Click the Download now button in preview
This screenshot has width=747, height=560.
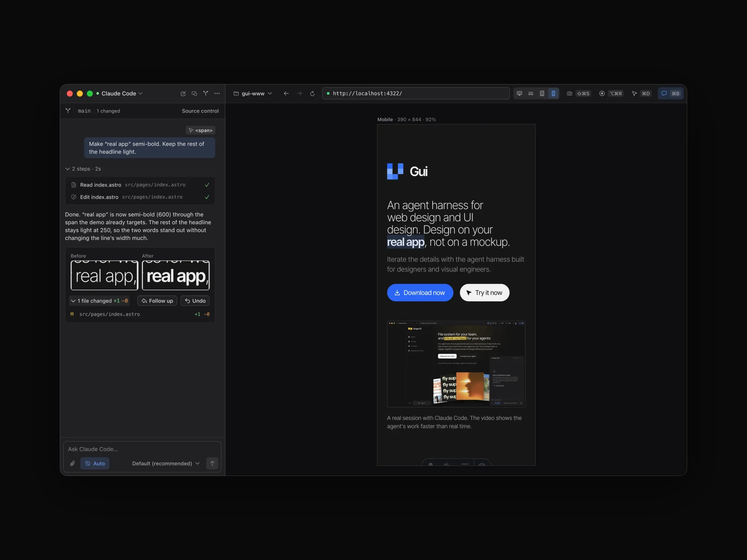[420, 293]
